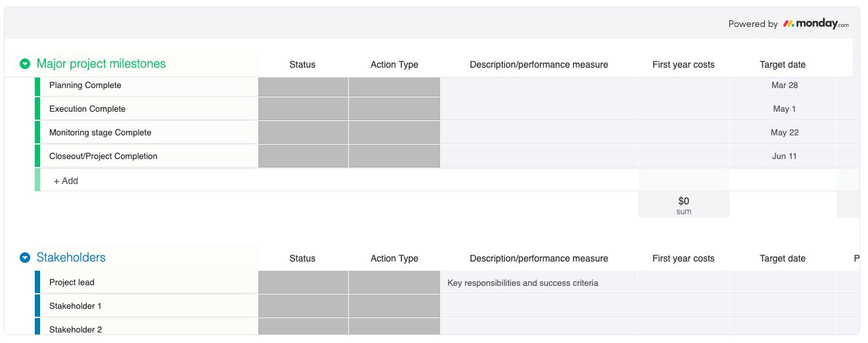868x343 pixels.
Task: Select the Jun 11 target date cell
Action: (783, 156)
